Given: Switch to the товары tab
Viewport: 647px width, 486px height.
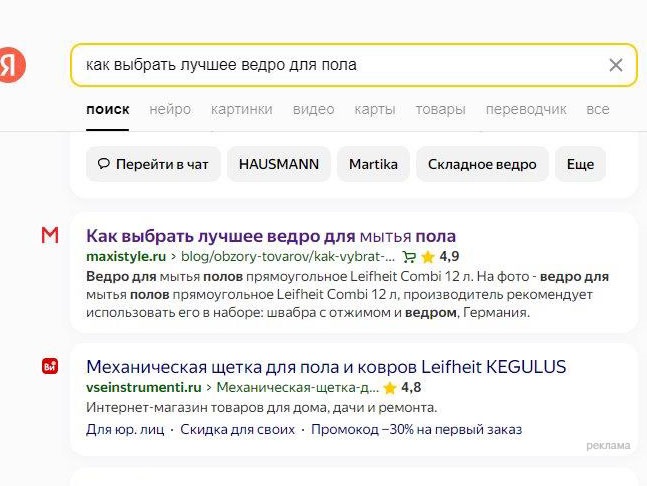Looking at the screenshot, I should tap(440, 110).
